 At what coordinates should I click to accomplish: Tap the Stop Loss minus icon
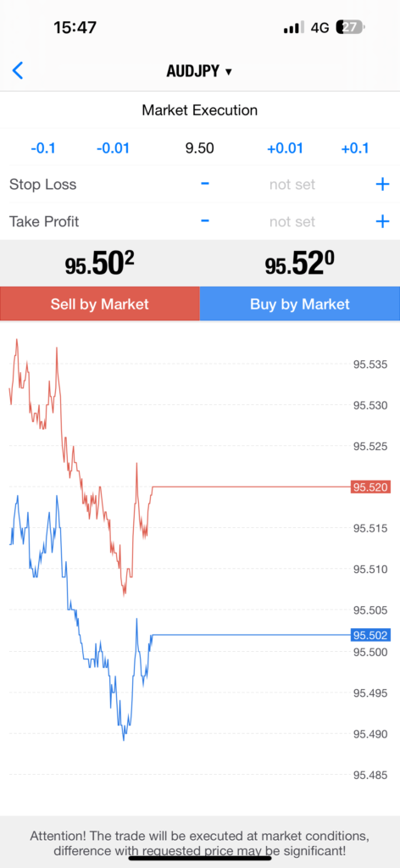click(x=205, y=184)
